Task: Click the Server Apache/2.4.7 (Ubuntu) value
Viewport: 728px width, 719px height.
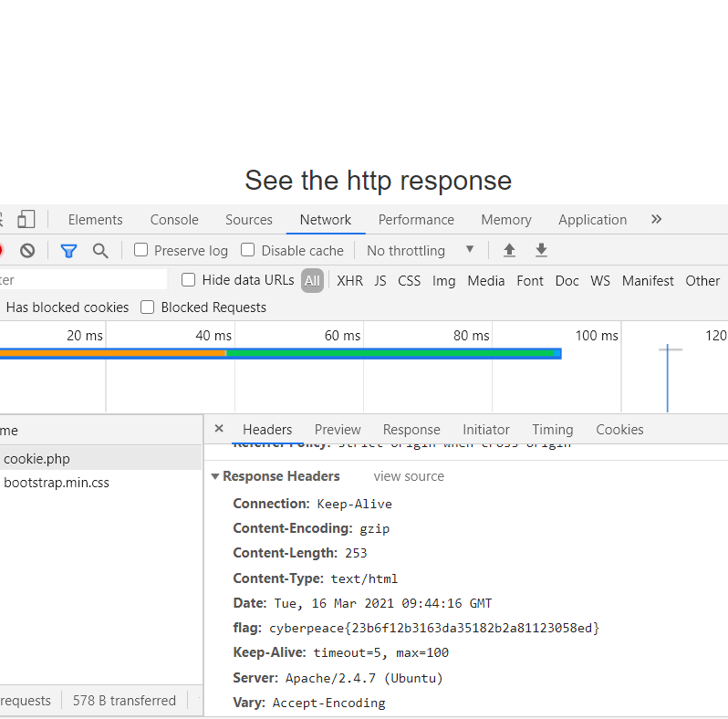Action: (x=363, y=678)
